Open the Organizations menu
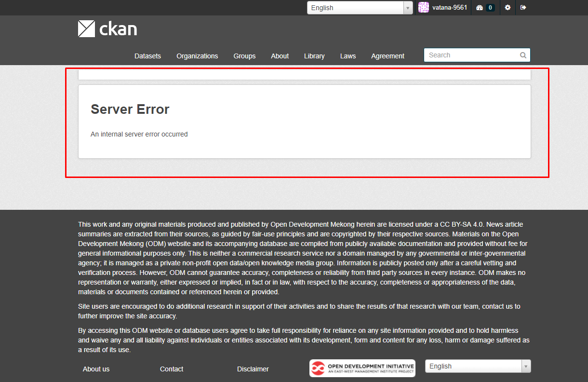Screen dimensions: 588x382 (x=197, y=56)
